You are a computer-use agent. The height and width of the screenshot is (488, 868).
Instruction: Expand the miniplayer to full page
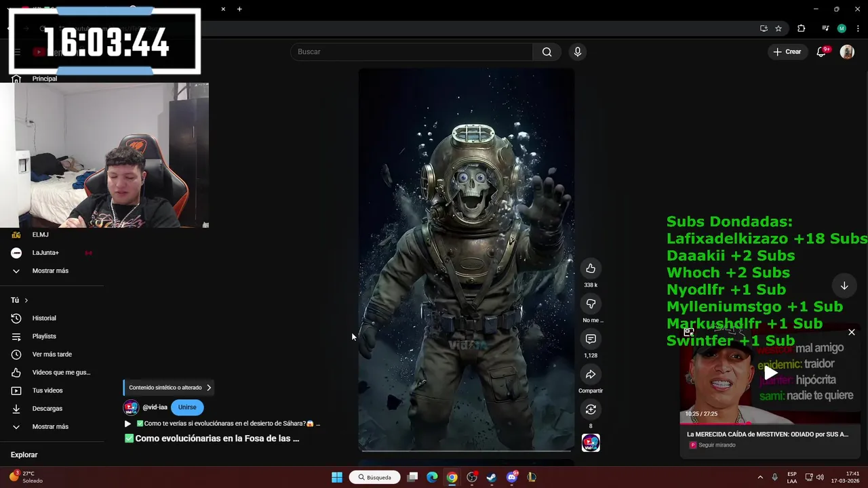tap(689, 332)
